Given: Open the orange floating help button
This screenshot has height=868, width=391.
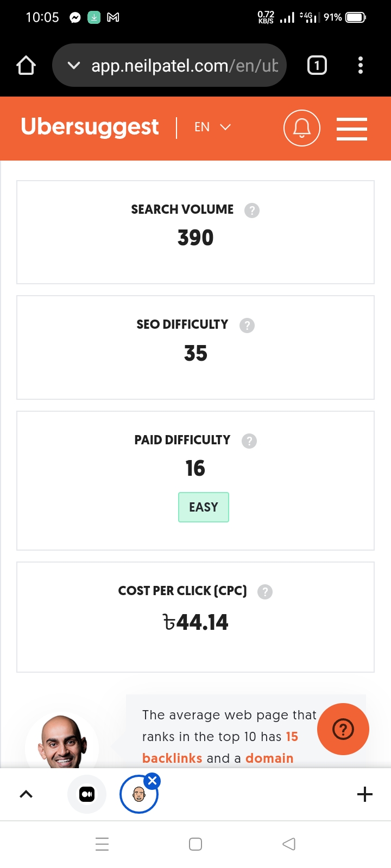Looking at the screenshot, I should 343,729.
